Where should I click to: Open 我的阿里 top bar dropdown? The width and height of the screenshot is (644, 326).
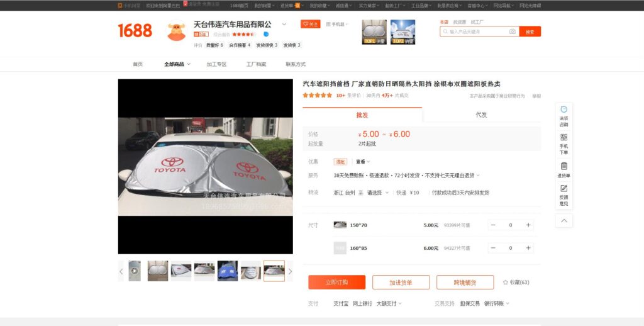tap(264, 6)
